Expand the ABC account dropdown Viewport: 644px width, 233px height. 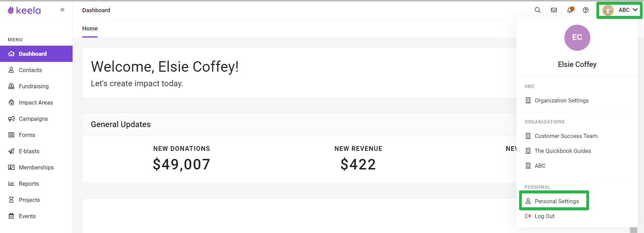[x=620, y=10]
